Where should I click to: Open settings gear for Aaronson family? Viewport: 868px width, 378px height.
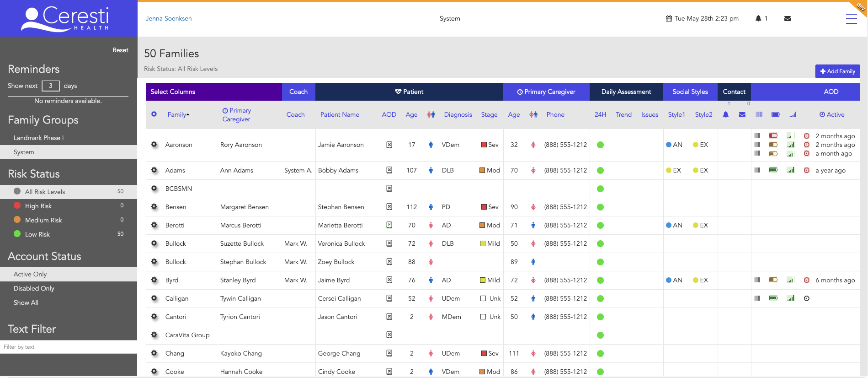[154, 145]
